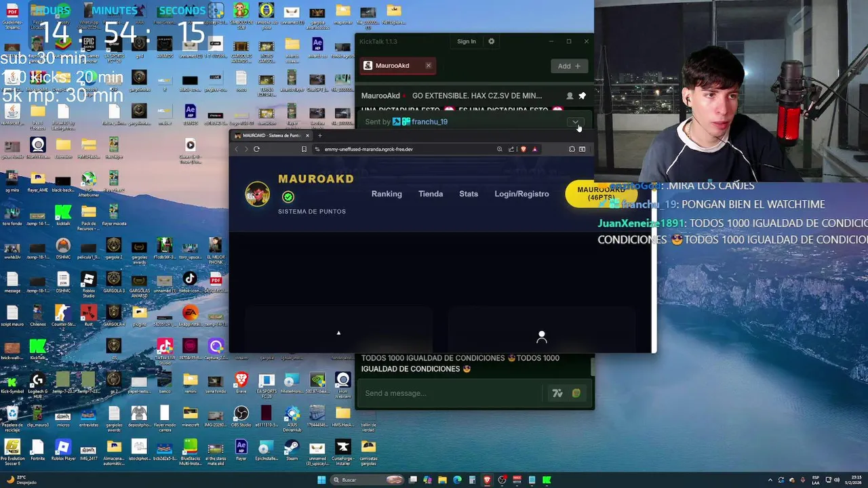Close the MaurooAkd chat tab
Image resolution: width=868 pixels, height=488 pixels.
tap(429, 66)
